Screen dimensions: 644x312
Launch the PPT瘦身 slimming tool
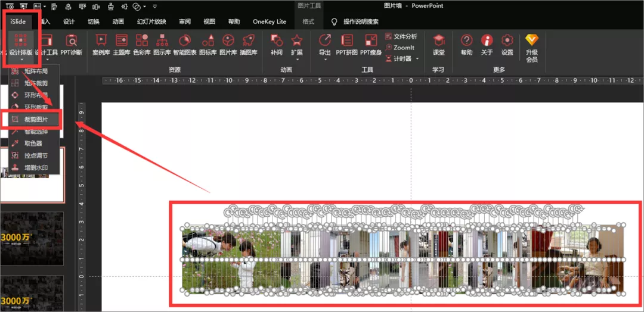point(371,45)
